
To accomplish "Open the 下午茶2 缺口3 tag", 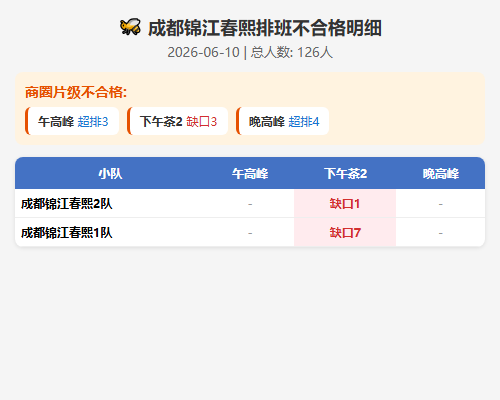I will pyautogui.click(x=177, y=121).
